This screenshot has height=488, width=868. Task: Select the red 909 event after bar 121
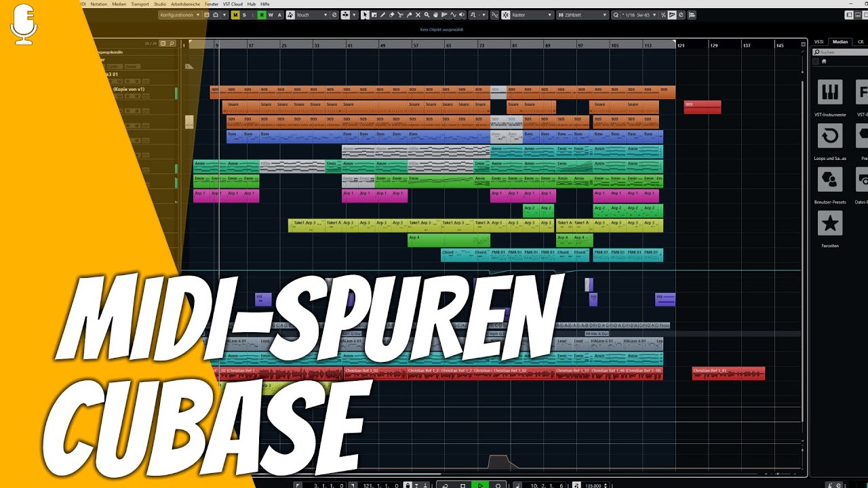point(702,107)
